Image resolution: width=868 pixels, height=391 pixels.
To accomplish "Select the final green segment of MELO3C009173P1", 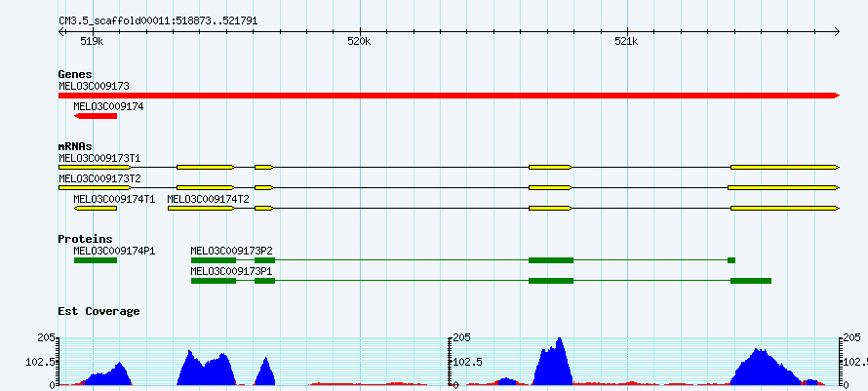I will click(x=751, y=281).
